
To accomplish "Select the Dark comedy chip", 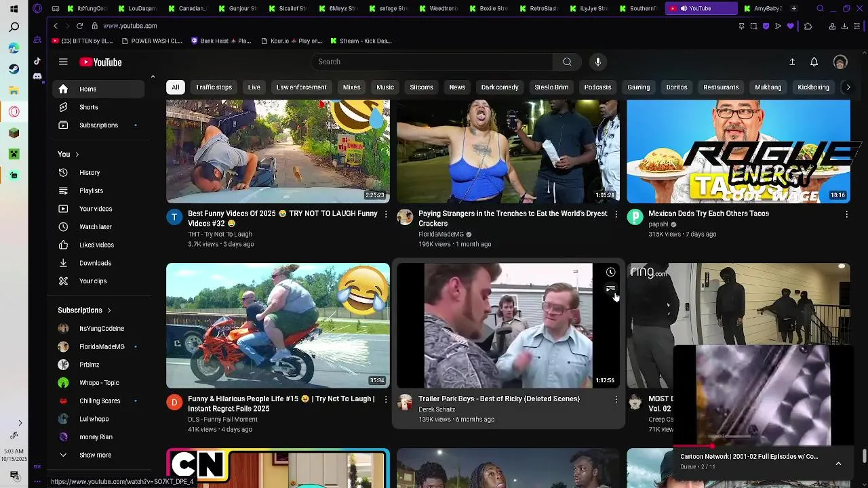I will point(500,87).
